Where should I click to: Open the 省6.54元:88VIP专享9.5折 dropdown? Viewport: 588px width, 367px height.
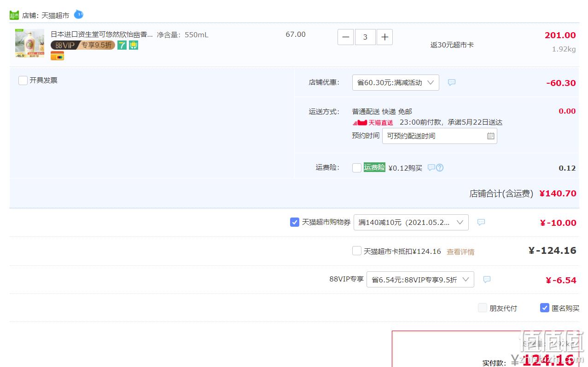click(x=420, y=279)
